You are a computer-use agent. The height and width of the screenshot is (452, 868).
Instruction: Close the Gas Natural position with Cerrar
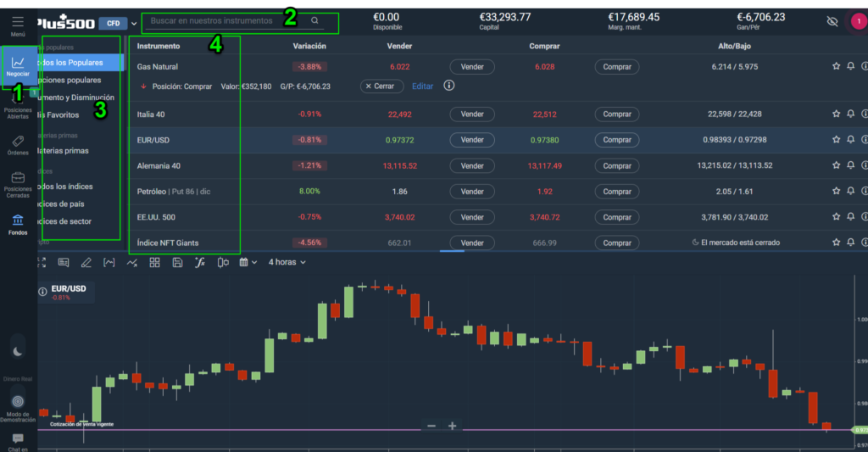(382, 86)
